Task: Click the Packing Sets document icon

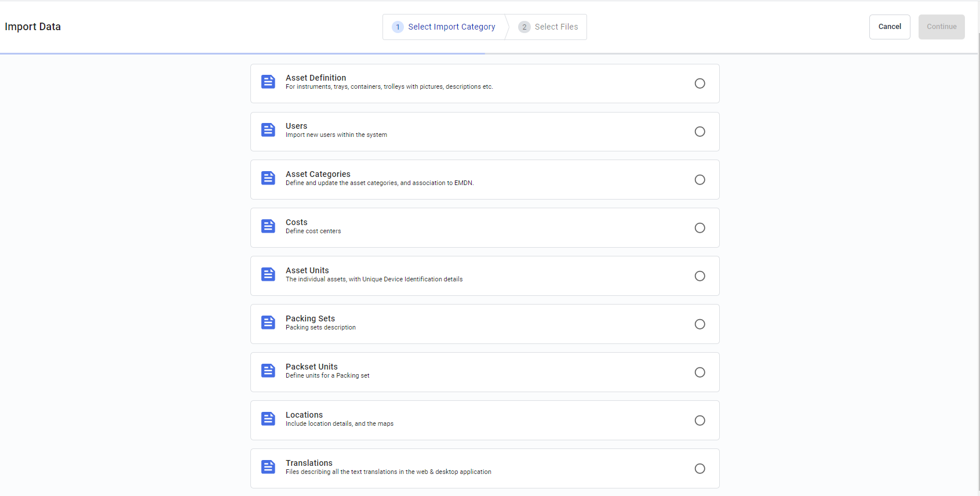Action: [268, 323]
